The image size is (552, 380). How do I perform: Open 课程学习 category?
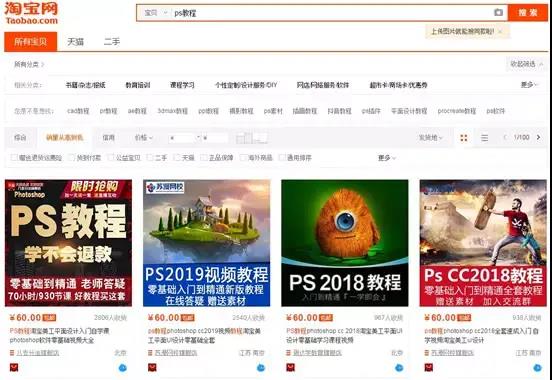point(182,85)
